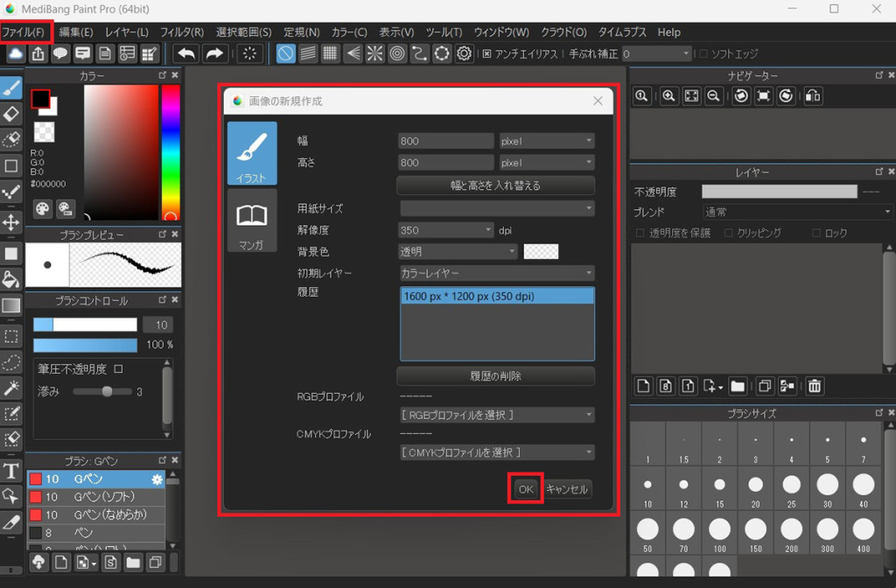Choose the Move tool
Image resolution: width=896 pixels, height=588 pixels.
coord(11,222)
